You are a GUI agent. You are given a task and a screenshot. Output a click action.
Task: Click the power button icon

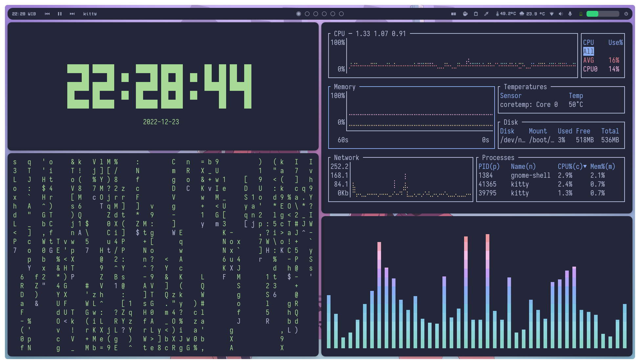click(626, 14)
